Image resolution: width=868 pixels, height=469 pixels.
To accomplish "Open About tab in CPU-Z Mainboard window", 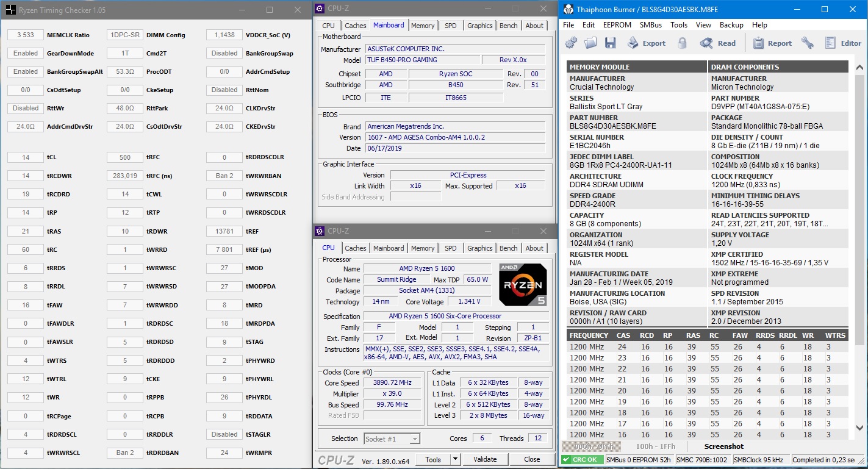I will pyautogui.click(x=534, y=26).
